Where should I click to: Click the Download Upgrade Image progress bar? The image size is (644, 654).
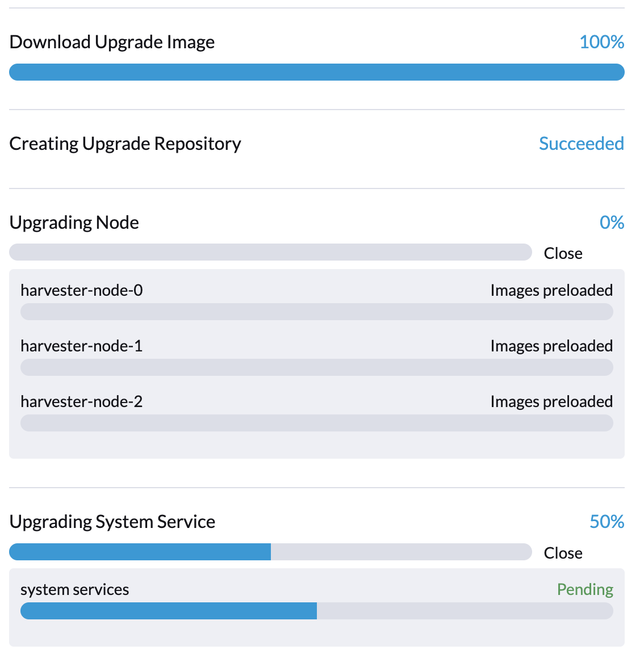point(317,72)
